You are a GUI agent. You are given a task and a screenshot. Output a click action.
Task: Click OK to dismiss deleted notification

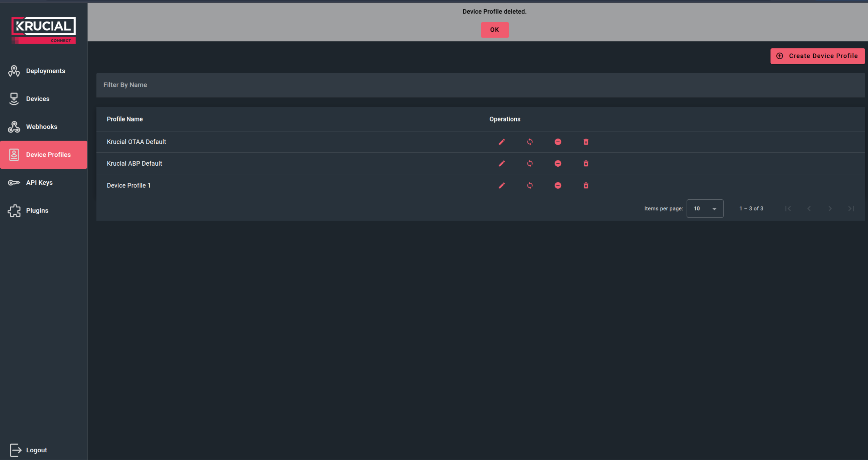494,30
